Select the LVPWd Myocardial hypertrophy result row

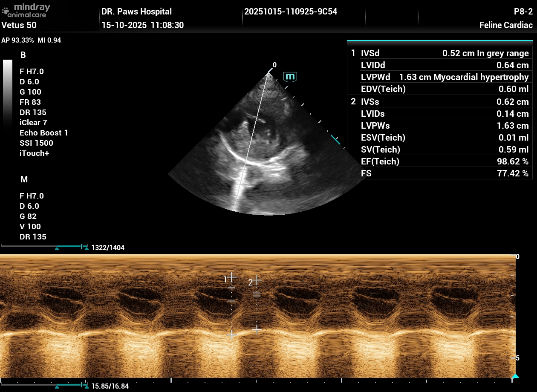click(439, 77)
